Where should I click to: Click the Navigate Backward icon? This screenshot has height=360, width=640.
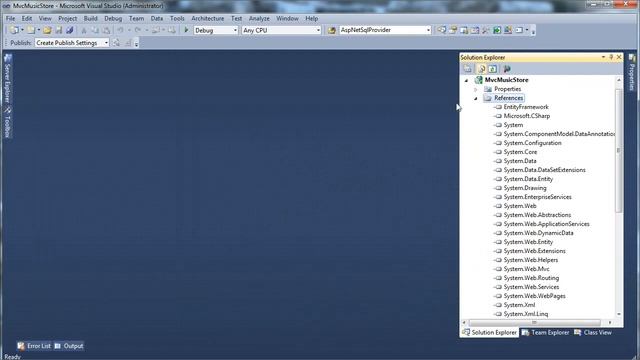click(x=156, y=30)
